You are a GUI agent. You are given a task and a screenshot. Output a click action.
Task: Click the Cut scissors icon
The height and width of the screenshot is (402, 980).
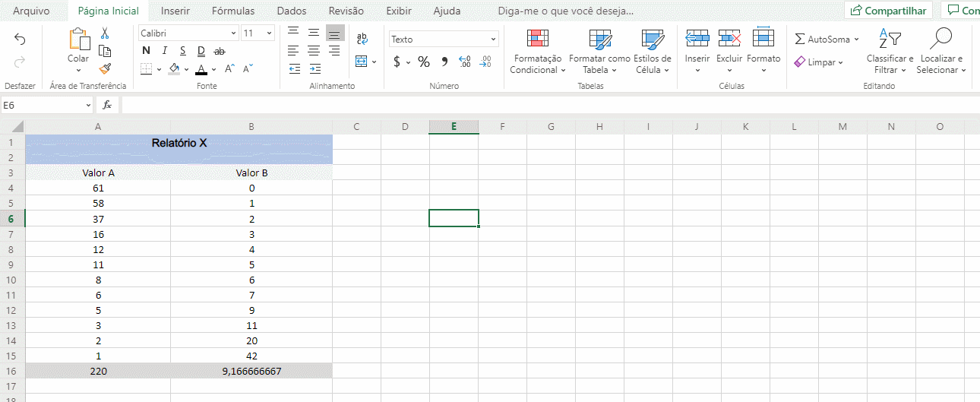[105, 33]
